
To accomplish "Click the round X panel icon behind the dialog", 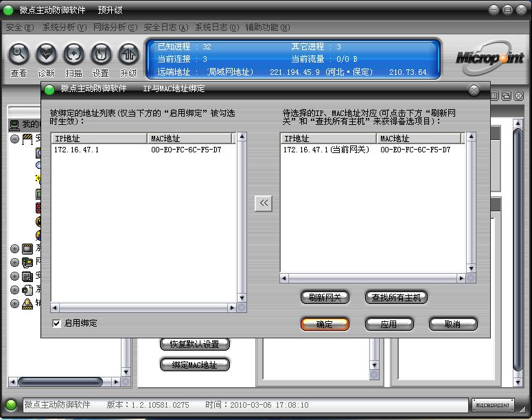I will pos(519,96).
